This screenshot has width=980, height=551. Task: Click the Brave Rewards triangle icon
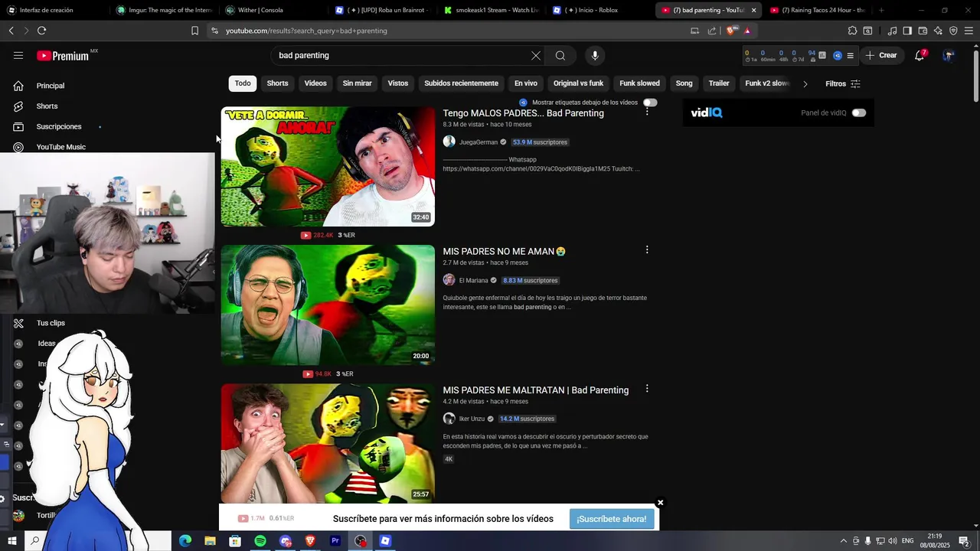pos(747,31)
